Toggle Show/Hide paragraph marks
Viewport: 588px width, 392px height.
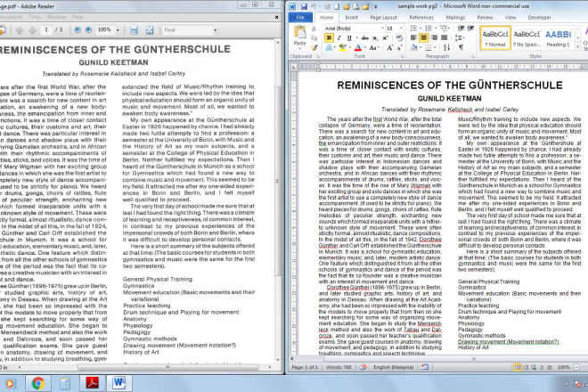coord(461,47)
